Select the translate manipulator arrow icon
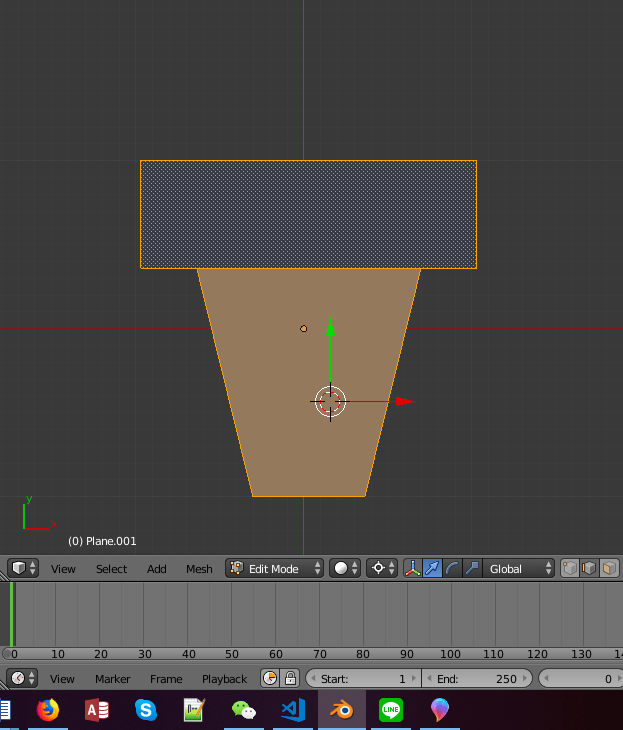Image resolution: width=623 pixels, height=730 pixels. click(433, 568)
